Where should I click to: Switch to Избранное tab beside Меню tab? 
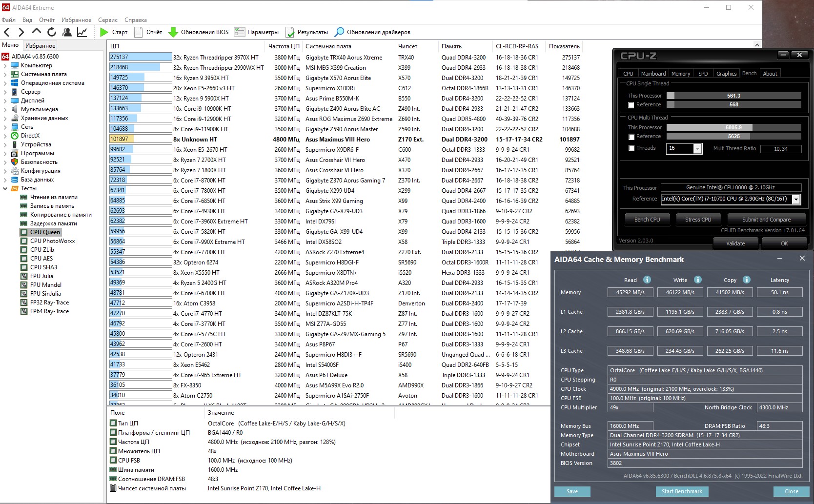pyautogui.click(x=41, y=45)
